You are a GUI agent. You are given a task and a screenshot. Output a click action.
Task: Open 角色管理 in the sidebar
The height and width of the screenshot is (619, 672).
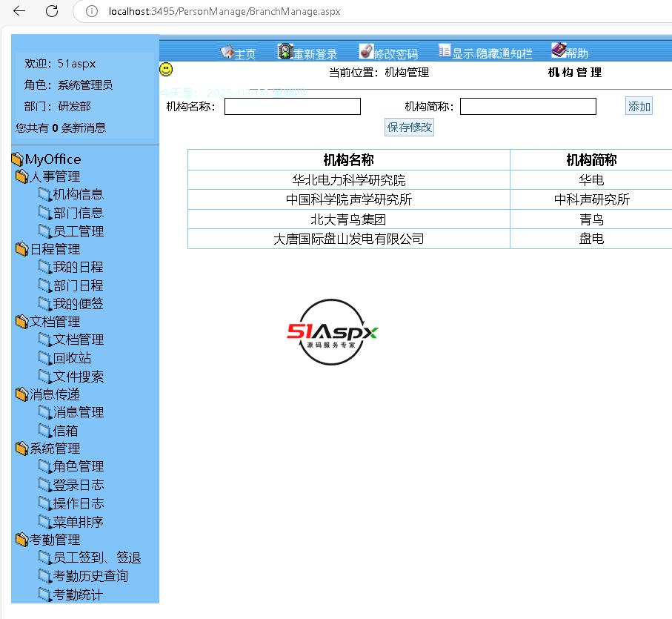point(78,466)
